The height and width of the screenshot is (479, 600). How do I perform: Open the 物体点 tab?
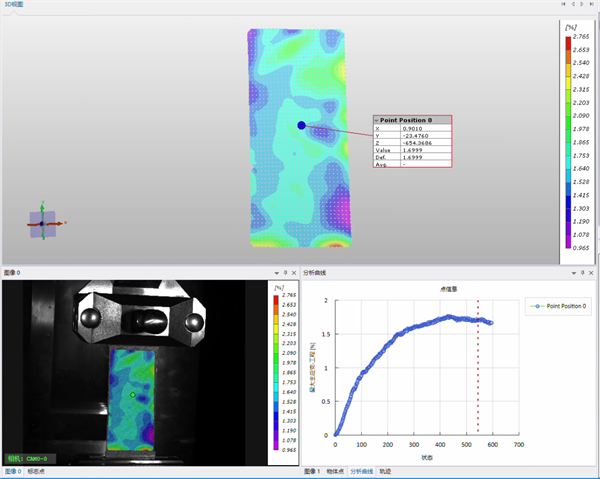click(x=335, y=471)
